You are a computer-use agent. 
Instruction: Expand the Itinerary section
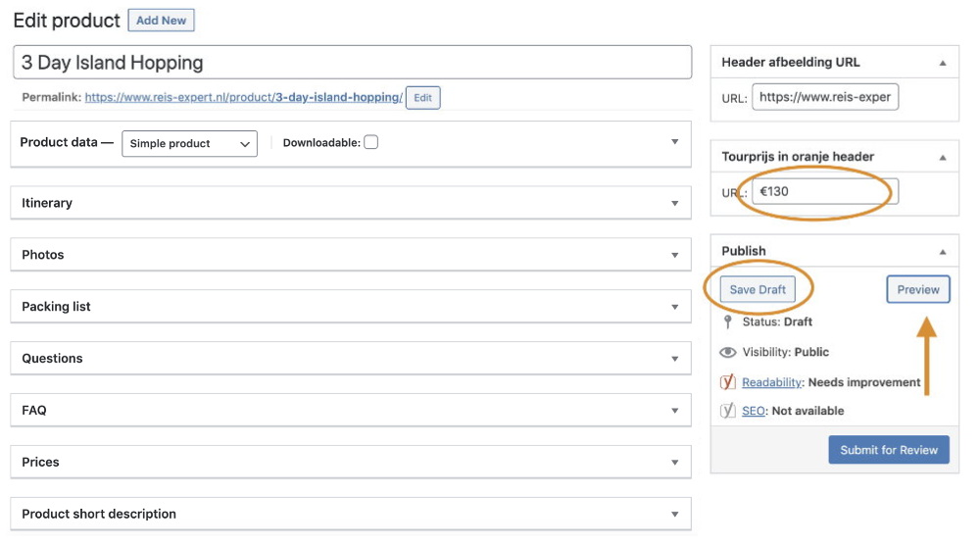click(351, 203)
